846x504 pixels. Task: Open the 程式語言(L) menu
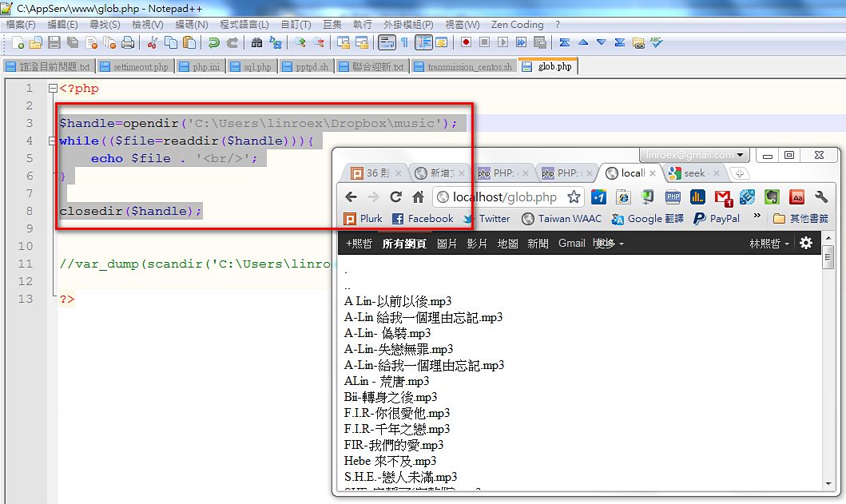pyautogui.click(x=244, y=25)
